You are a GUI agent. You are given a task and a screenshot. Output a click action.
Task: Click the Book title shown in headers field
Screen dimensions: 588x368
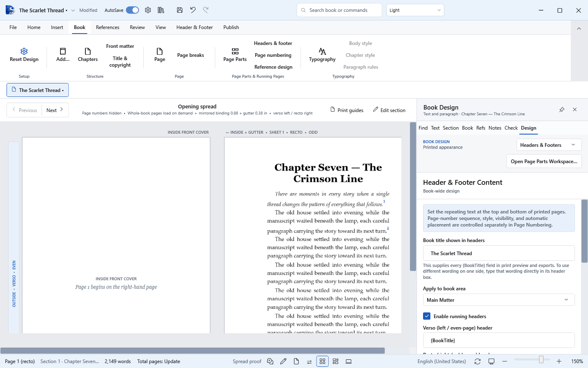499,253
